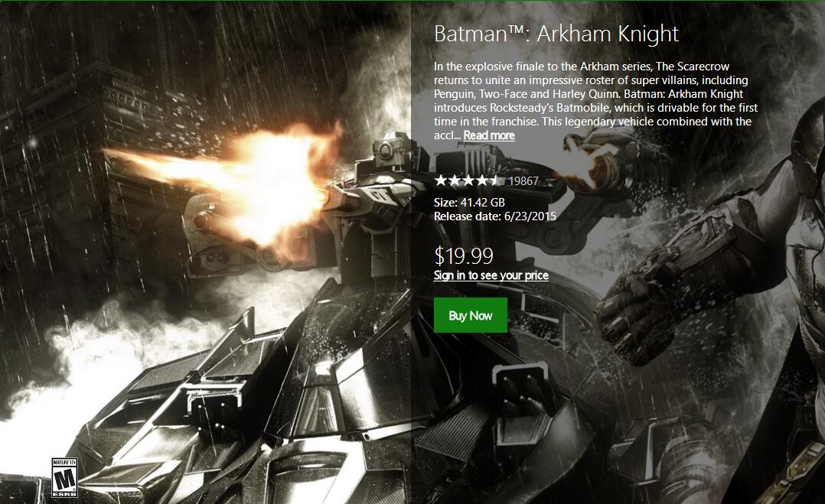
Task: Click the $19.99 price label
Action: point(464,256)
